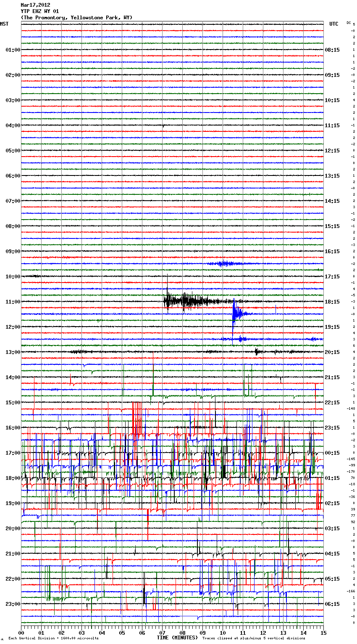Click the -170 DC offset value
This screenshot has height=644, width=357.
coord(351,471)
